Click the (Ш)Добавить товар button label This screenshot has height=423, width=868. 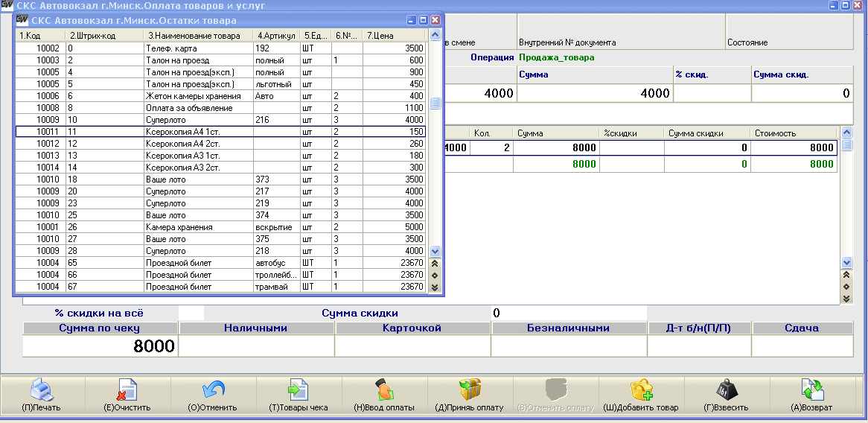pos(640,407)
